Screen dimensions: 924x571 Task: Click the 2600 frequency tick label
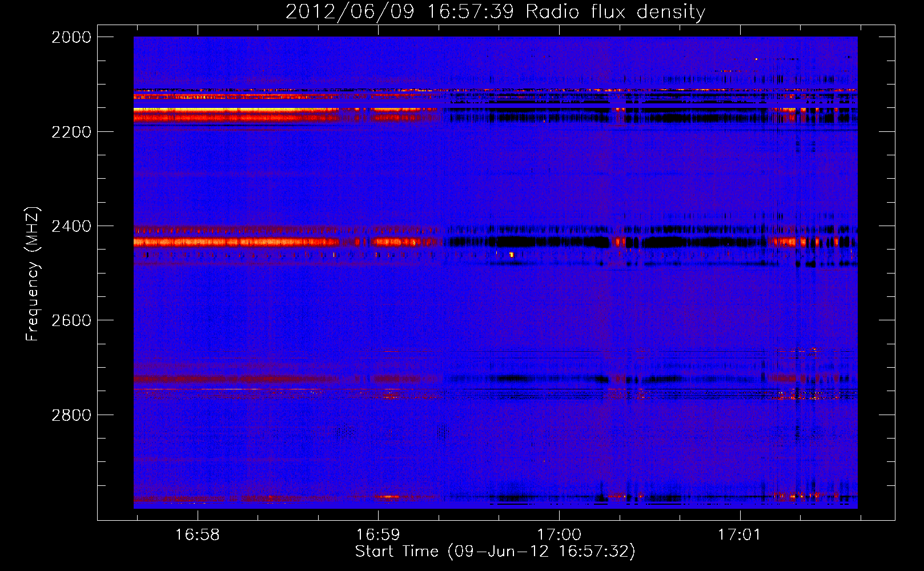point(71,320)
